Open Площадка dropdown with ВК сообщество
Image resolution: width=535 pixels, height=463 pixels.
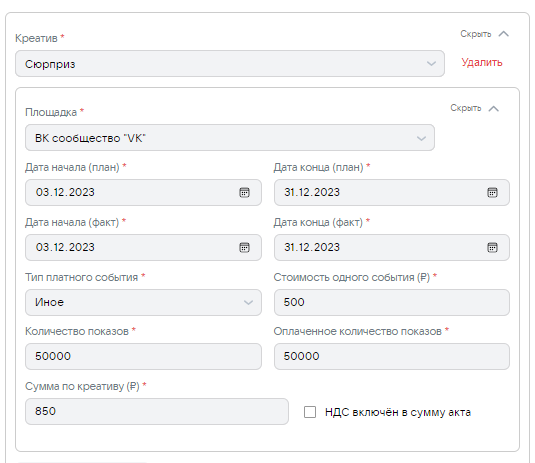(x=230, y=138)
